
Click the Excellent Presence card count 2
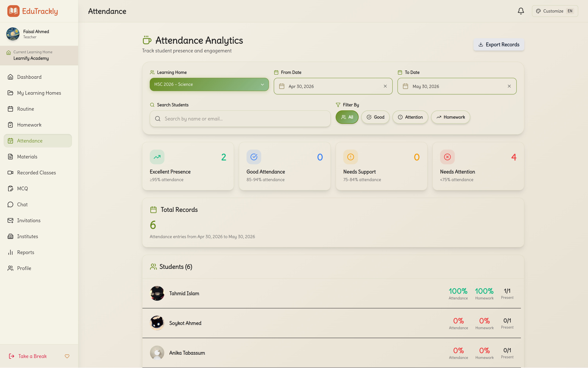[224, 157]
